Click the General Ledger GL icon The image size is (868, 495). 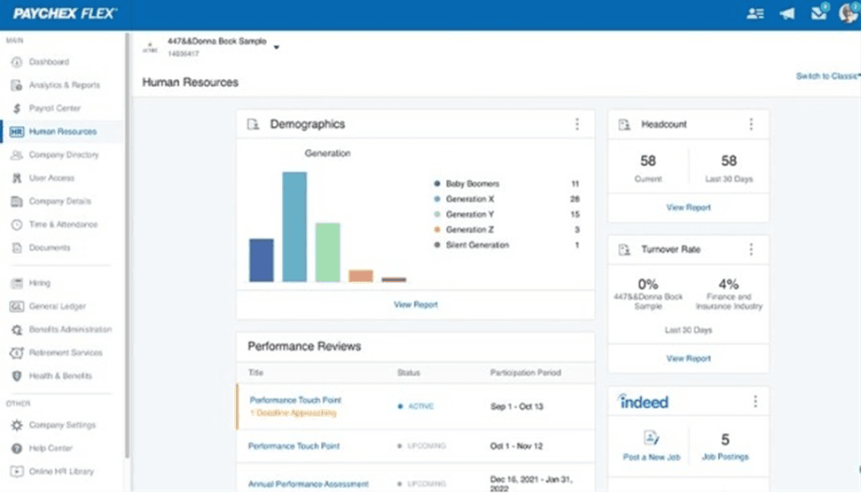point(17,307)
